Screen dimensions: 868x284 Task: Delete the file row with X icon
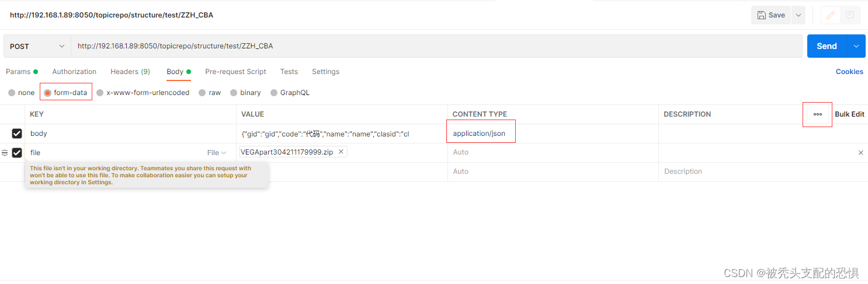coord(860,153)
